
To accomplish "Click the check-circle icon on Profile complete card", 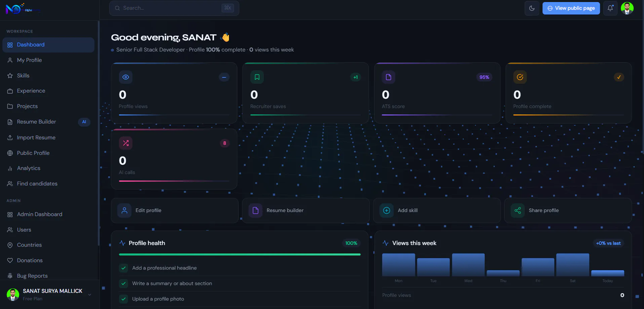I will pyautogui.click(x=520, y=77).
